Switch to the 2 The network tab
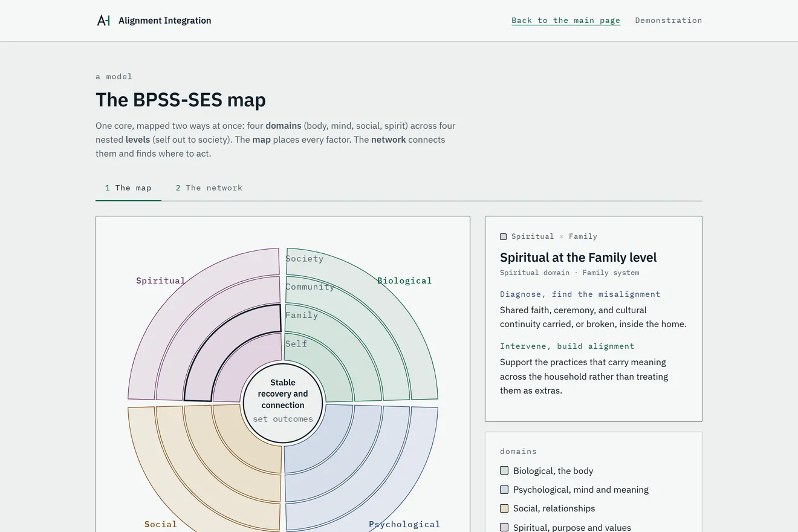Viewport: 798px width, 532px height. tap(209, 188)
